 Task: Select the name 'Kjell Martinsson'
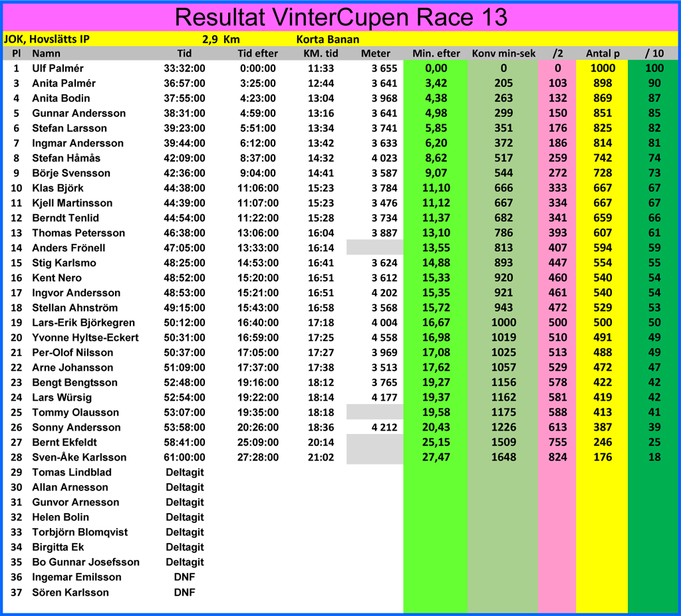72,203
